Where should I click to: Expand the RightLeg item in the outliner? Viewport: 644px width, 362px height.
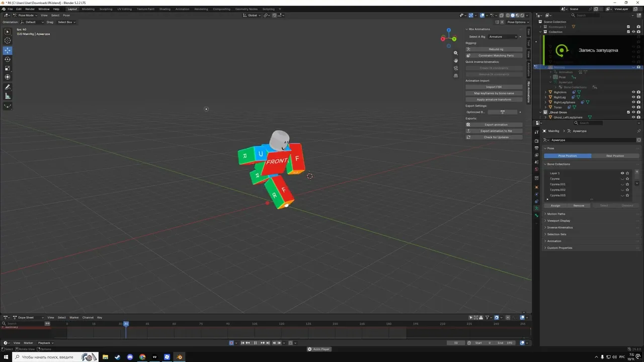[546, 97]
